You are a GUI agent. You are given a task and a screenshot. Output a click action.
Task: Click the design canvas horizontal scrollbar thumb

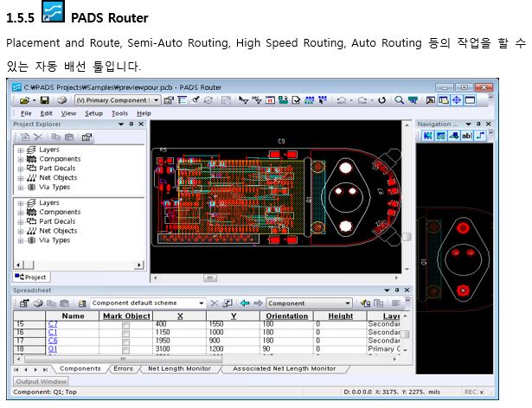coord(210,278)
